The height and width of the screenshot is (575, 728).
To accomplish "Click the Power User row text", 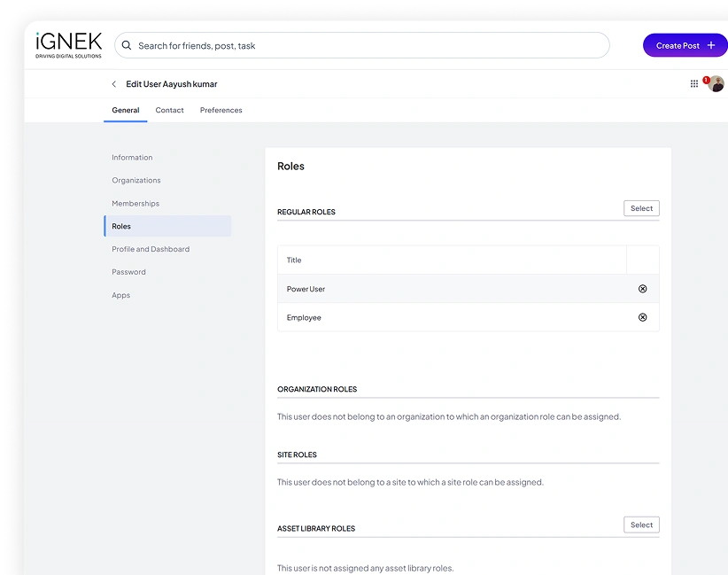I will 306,289.
